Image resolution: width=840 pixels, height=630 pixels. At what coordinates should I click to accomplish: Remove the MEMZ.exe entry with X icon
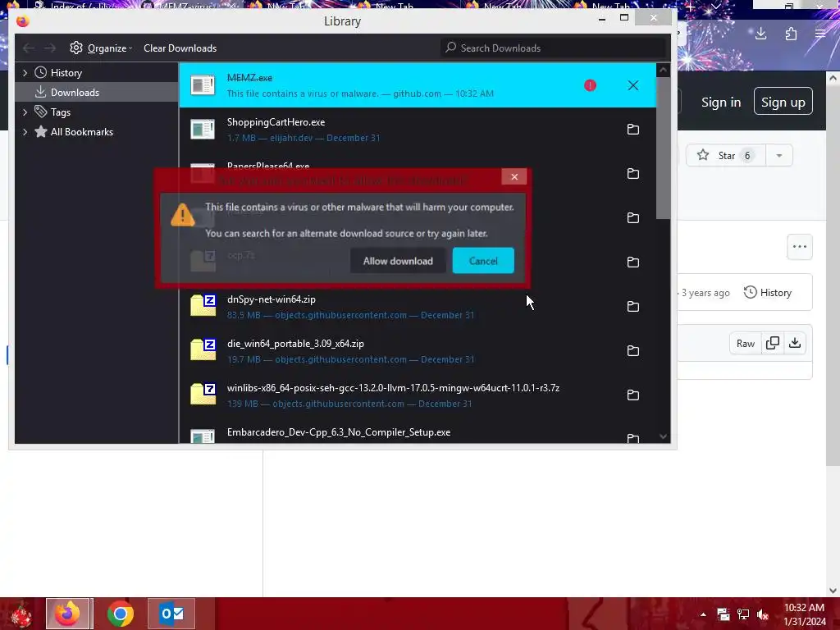[632, 85]
